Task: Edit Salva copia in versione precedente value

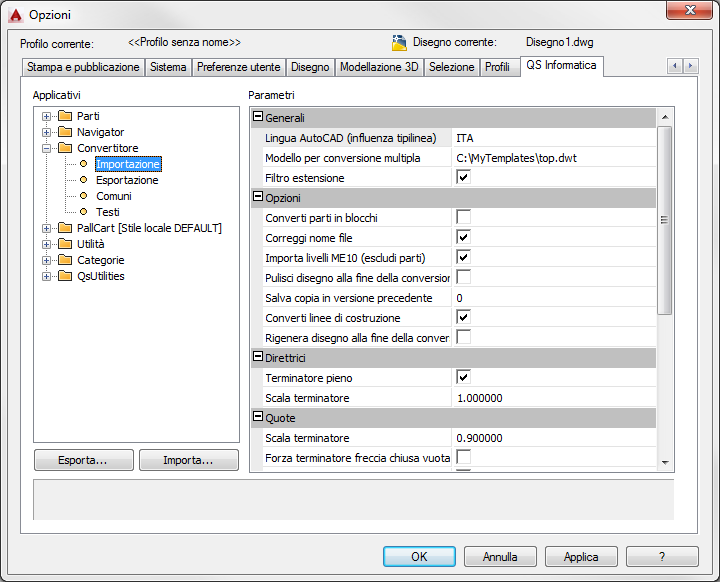Action: coord(554,298)
